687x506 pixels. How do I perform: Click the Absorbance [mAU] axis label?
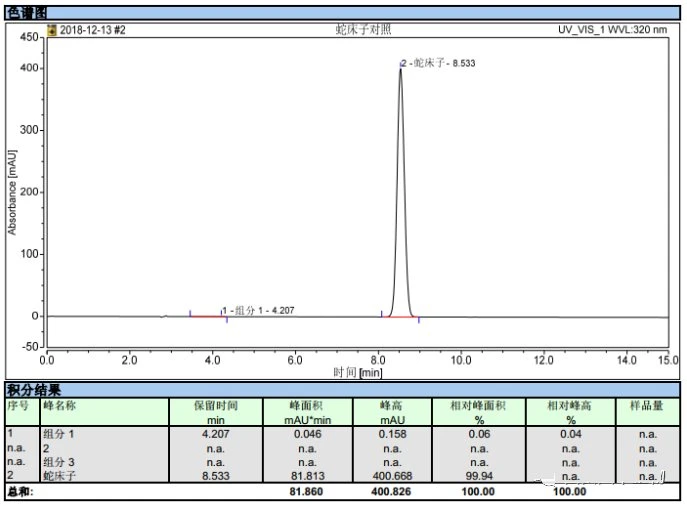click(x=12, y=193)
